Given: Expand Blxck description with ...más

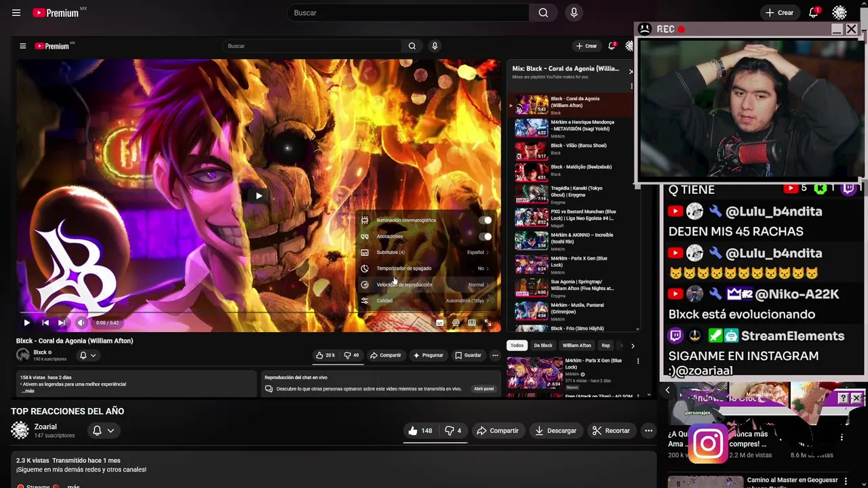Looking at the screenshot, I should point(27,391).
